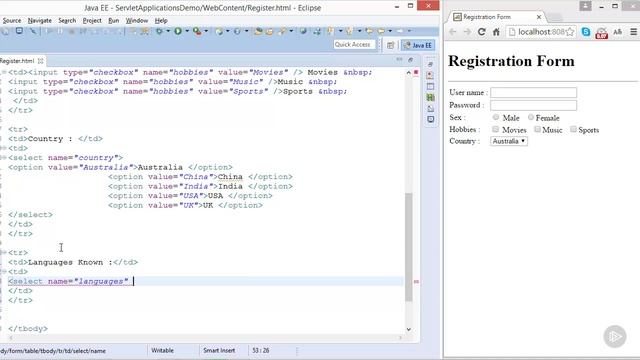The image size is (640, 360).
Task: Close the Register.html editor tab
Action: [40, 61]
